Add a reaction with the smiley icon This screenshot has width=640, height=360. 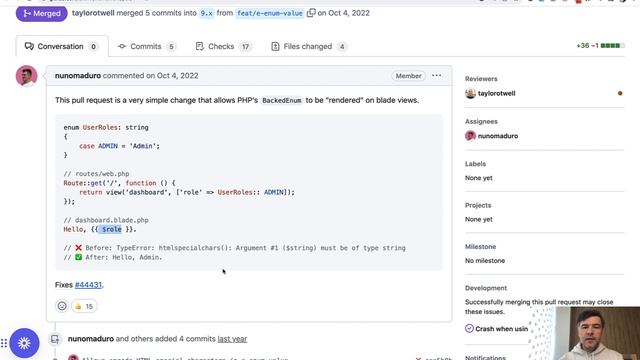point(62,306)
